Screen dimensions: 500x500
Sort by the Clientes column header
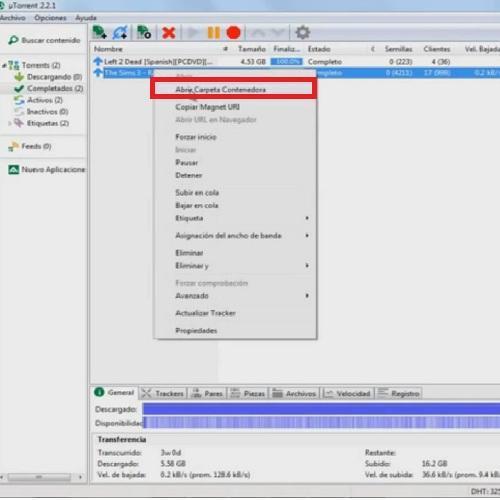(437, 49)
